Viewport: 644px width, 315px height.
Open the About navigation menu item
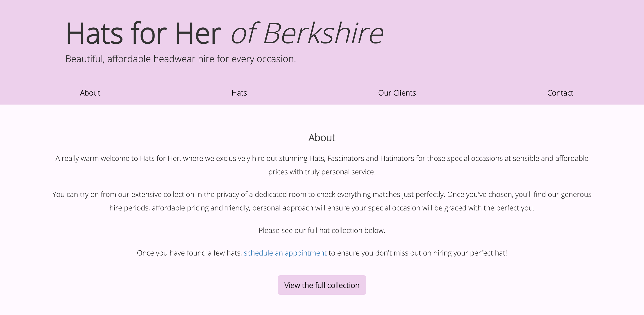[90, 93]
